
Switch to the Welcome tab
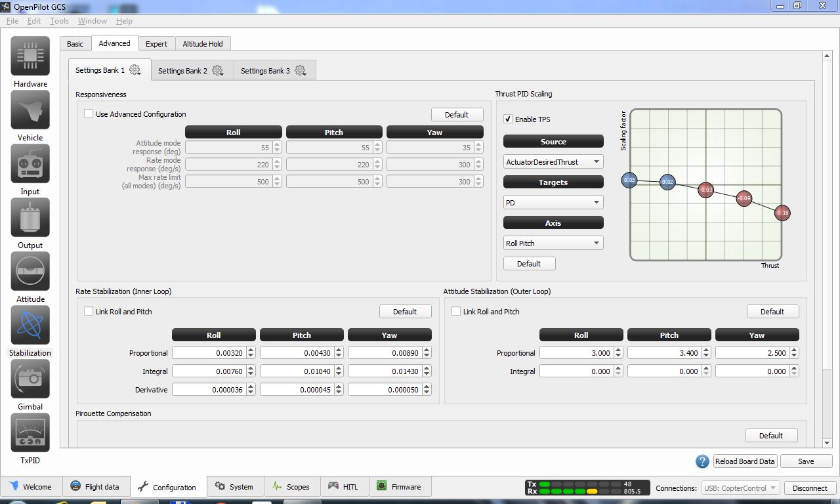(x=30, y=487)
